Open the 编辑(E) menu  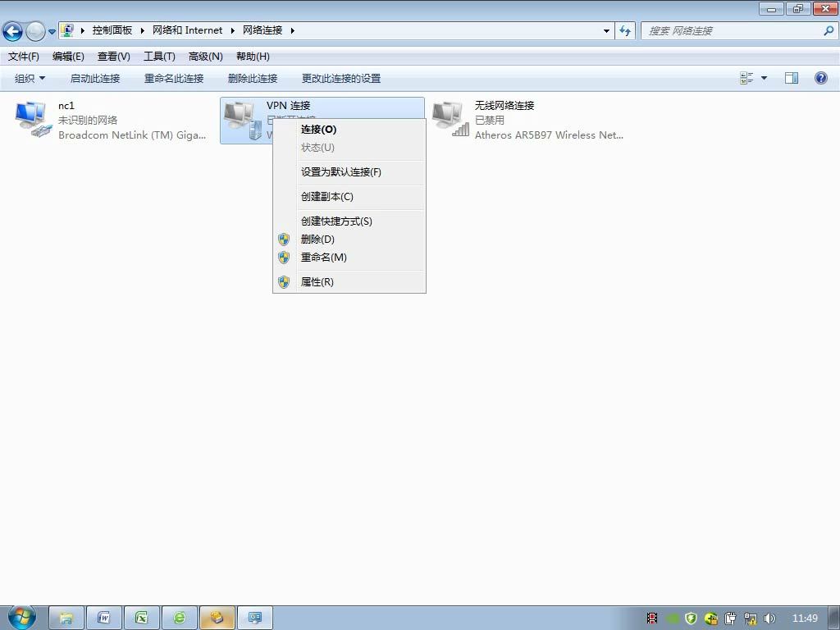(68, 57)
